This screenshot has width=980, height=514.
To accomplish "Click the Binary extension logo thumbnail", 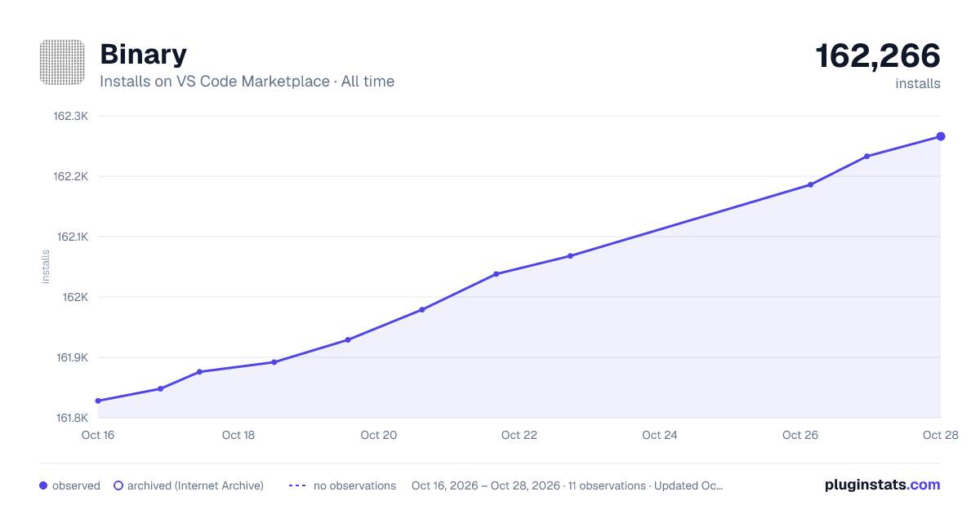I will point(62,63).
